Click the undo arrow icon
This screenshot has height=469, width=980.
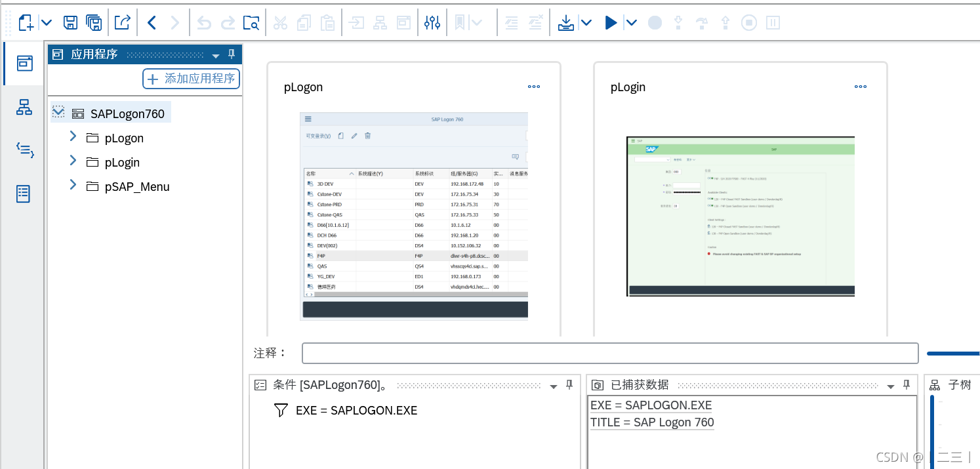[x=204, y=23]
